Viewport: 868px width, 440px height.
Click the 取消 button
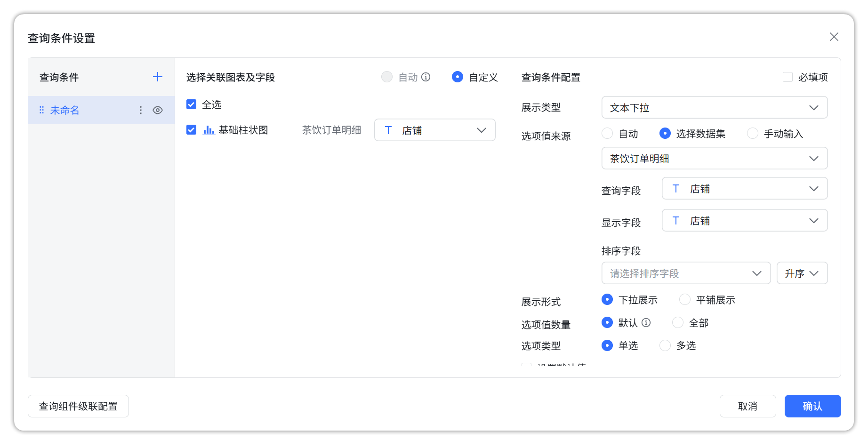click(747, 406)
